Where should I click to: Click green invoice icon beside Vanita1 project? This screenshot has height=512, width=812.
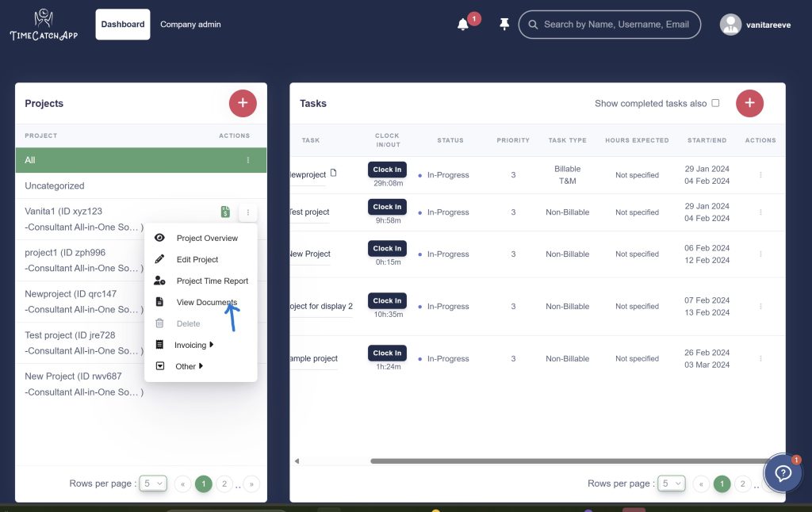226,212
